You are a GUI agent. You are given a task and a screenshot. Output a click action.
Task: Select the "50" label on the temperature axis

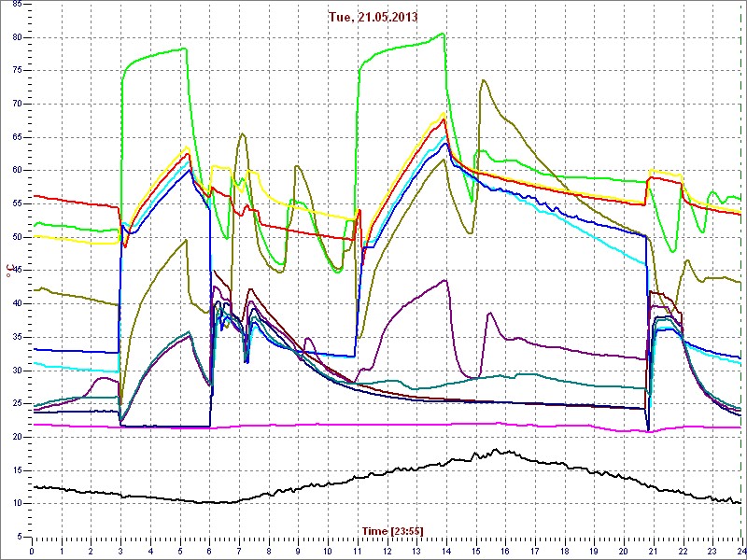point(15,237)
